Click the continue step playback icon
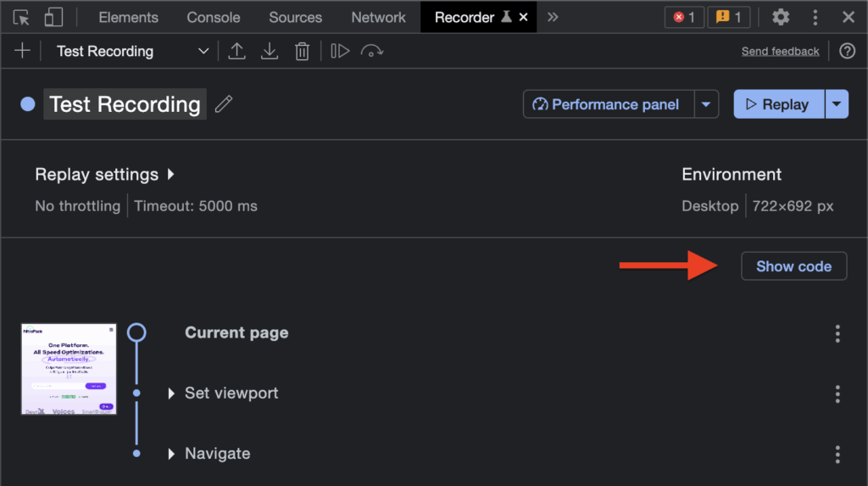 tap(340, 51)
